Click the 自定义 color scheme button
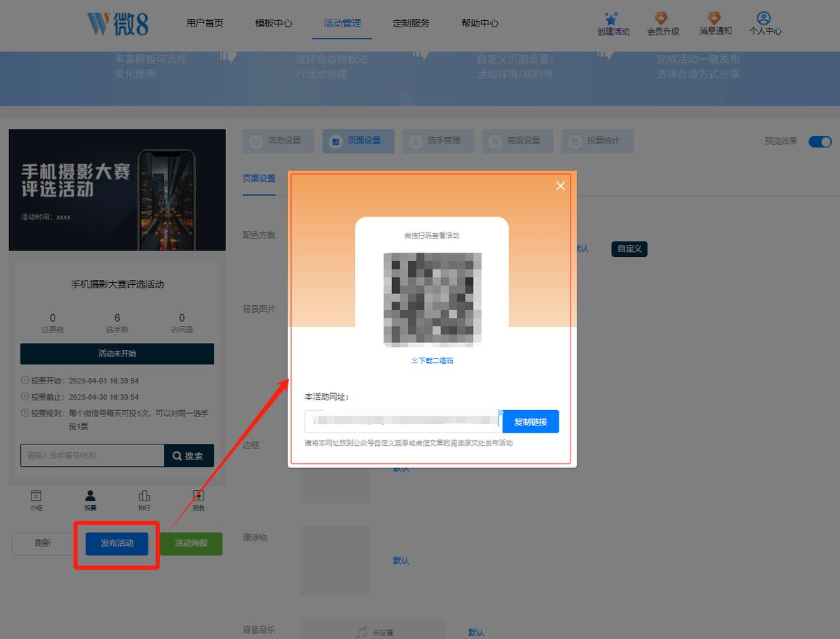Screen dimensions: 840x639 coord(629,248)
